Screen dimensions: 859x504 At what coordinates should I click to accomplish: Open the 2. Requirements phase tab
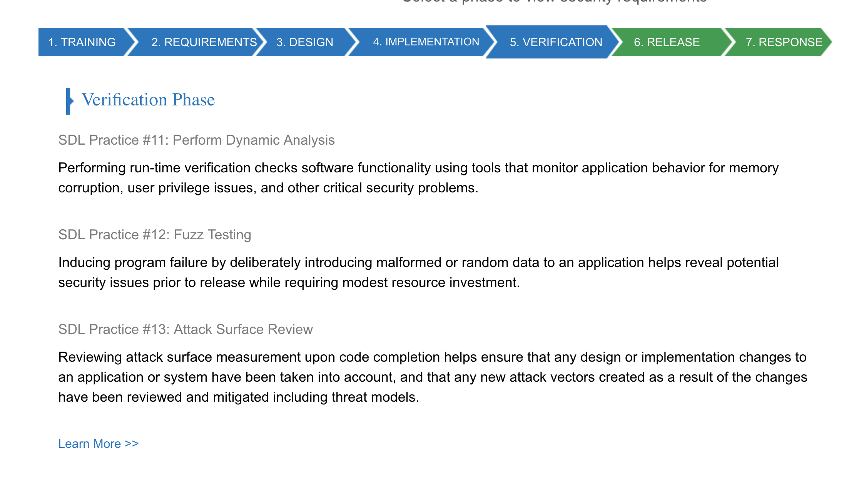pos(204,42)
